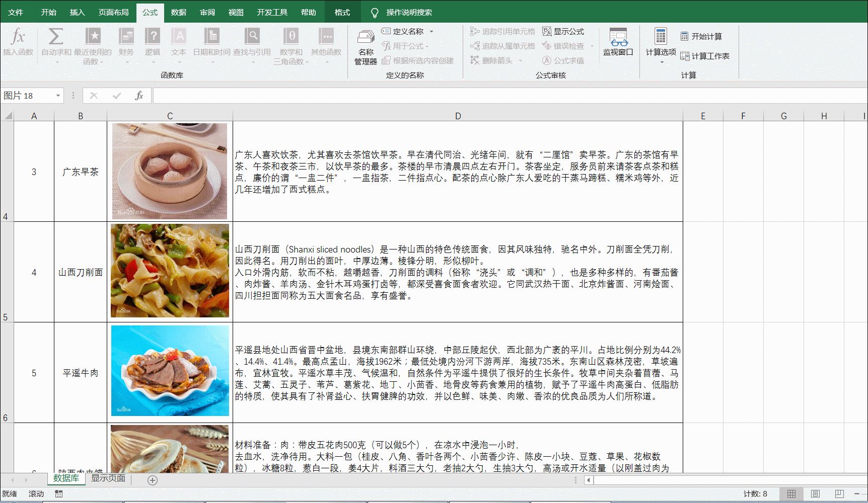Click the Insert Function (插入函数) icon
Screen dimensions: 868x503
tap(18, 42)
